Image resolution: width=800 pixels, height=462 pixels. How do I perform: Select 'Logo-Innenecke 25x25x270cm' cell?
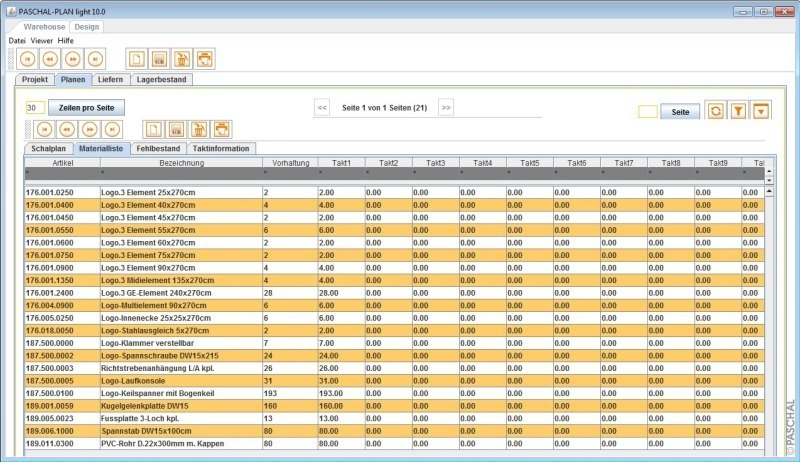[x=182, y=318]
